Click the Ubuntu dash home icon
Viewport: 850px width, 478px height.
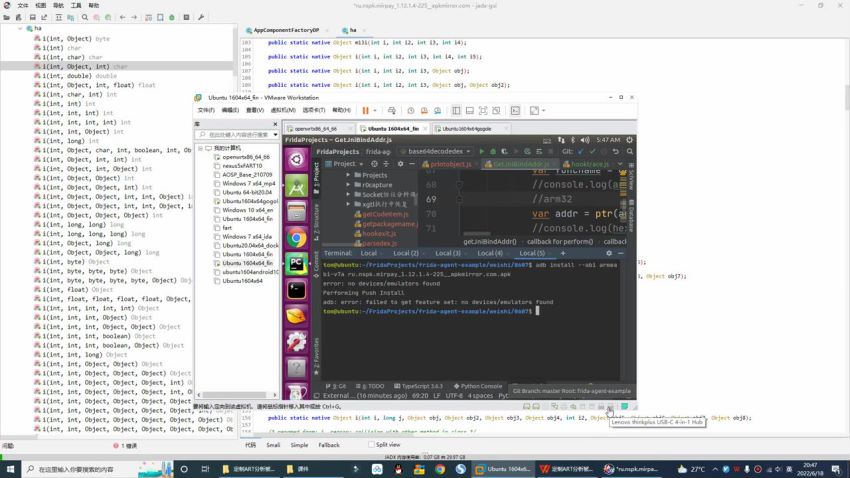(297, 160)
